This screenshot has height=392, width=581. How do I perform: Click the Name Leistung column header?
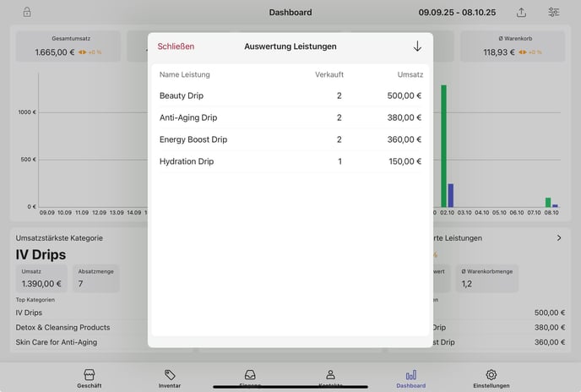[185, 74]
